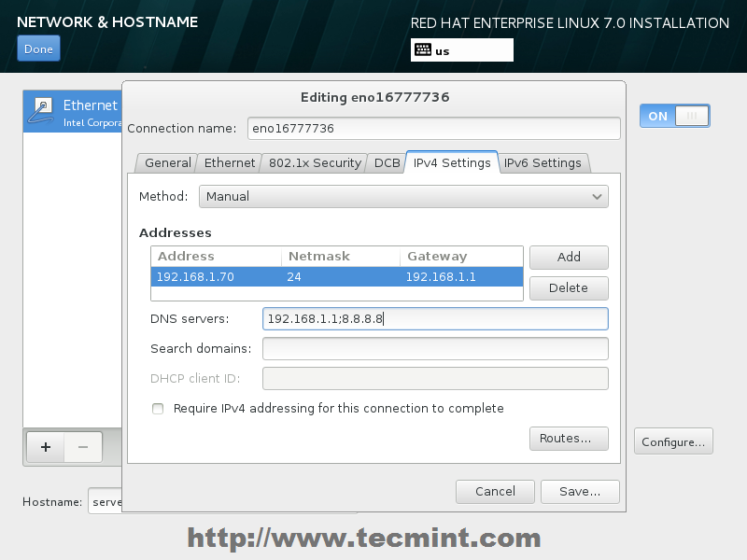Enable Require IPv4 addressing checkbox
747x560 pixels.
tap(158, 409)
